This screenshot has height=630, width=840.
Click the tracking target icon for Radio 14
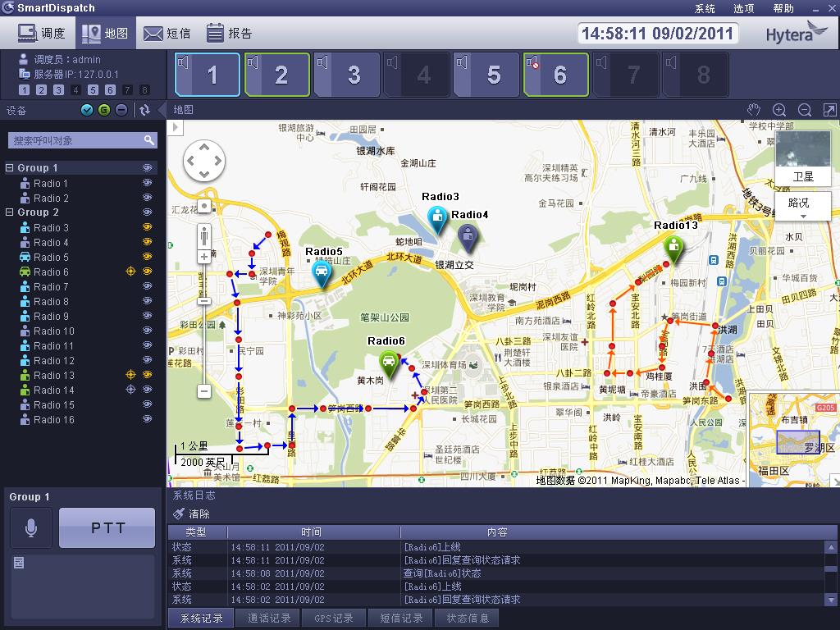tap(130, 390)
